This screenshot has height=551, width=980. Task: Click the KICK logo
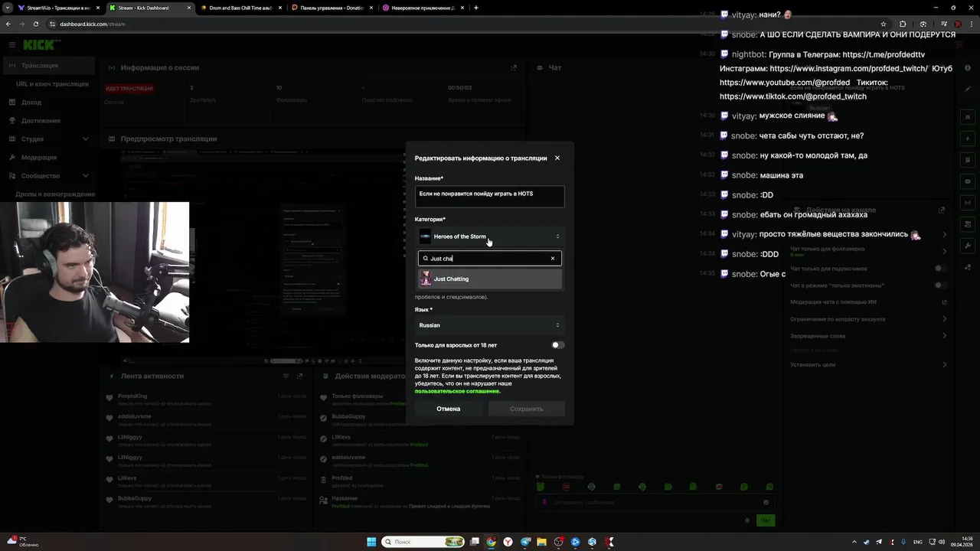(40, 45)
